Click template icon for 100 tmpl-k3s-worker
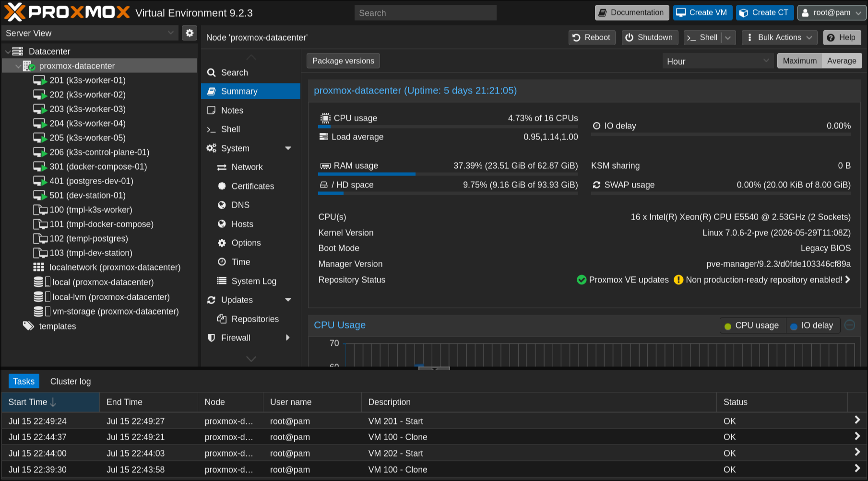 [x=40, y=210]
